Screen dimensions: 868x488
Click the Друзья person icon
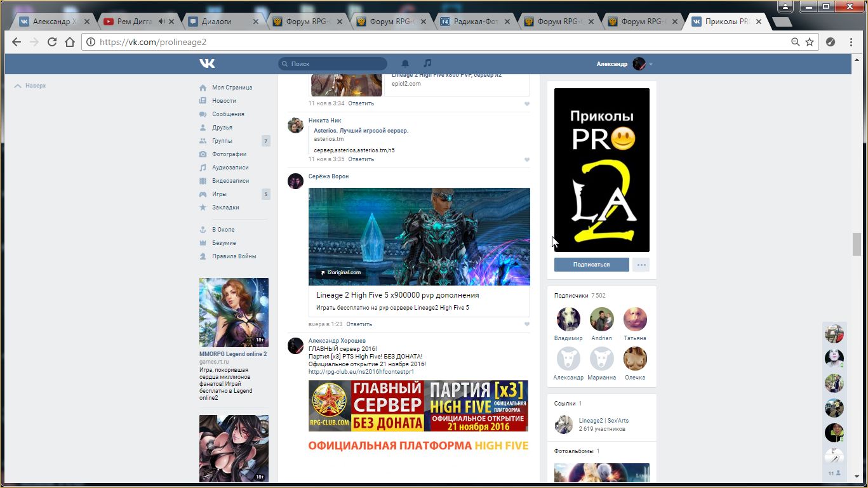point(203,128)
